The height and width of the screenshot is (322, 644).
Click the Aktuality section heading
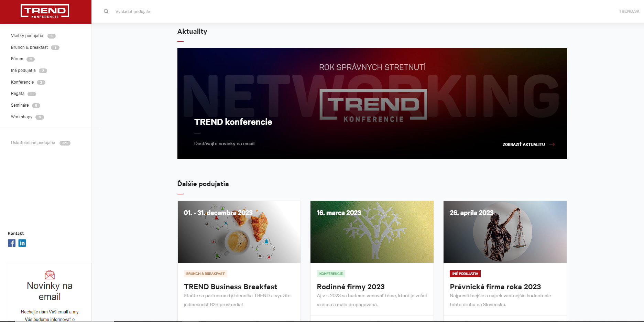pos(192,32)
